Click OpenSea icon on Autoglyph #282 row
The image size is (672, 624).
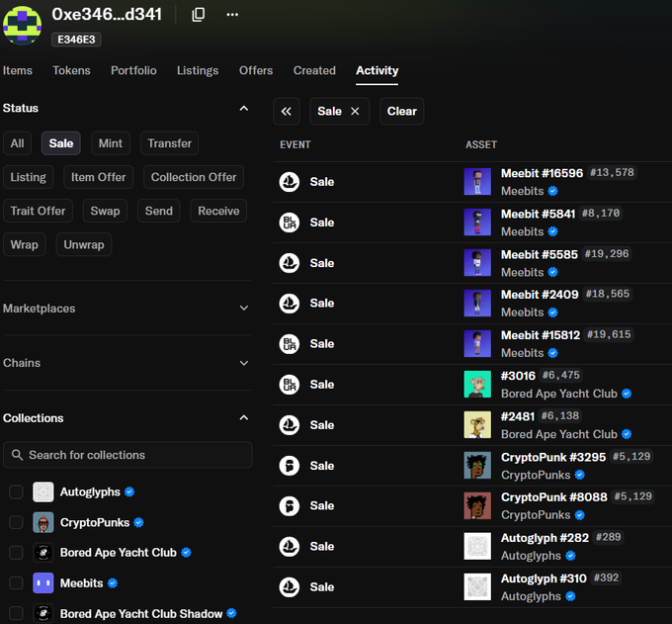click(x=290, y=547)
